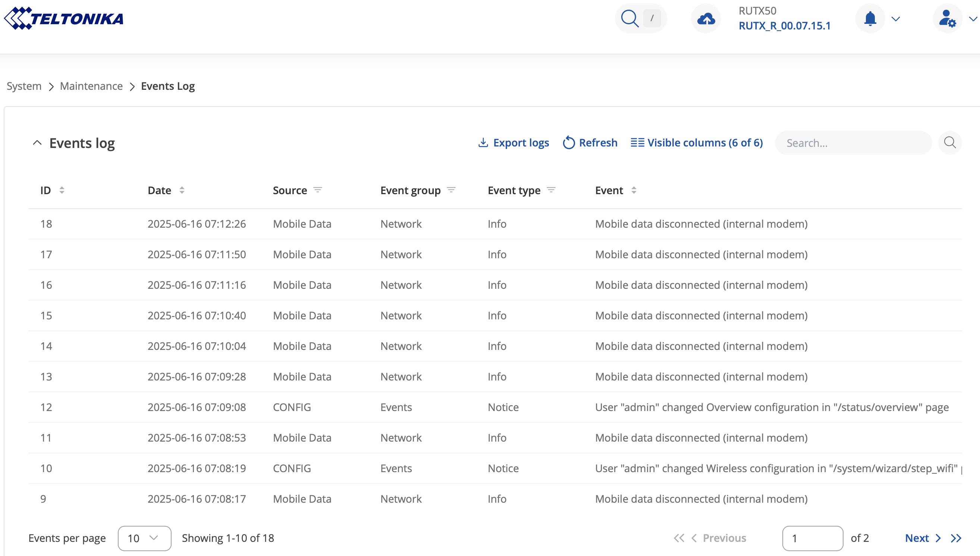Click search magnifier beside events search field

pyautogui.click(x=950, y=143)
